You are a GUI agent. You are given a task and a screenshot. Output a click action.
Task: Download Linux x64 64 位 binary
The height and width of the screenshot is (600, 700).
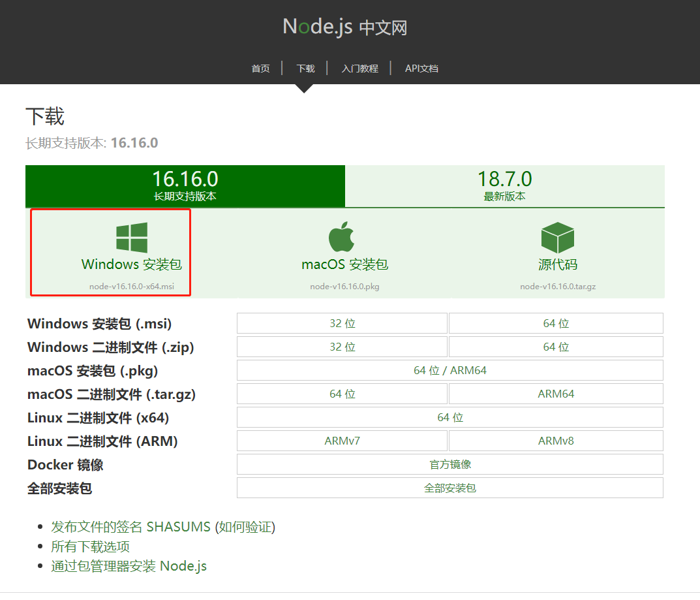(x=450, y=417)
